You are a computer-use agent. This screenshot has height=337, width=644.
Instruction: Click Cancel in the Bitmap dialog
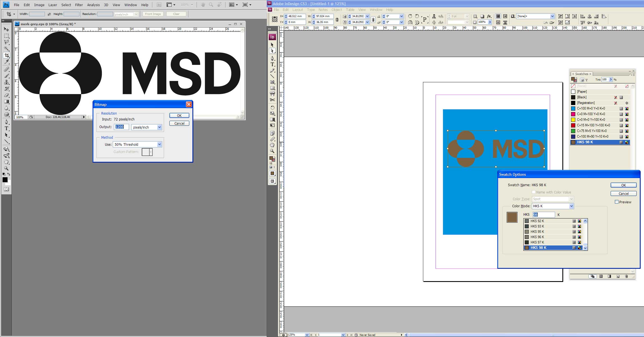click(x=179, y=123)
